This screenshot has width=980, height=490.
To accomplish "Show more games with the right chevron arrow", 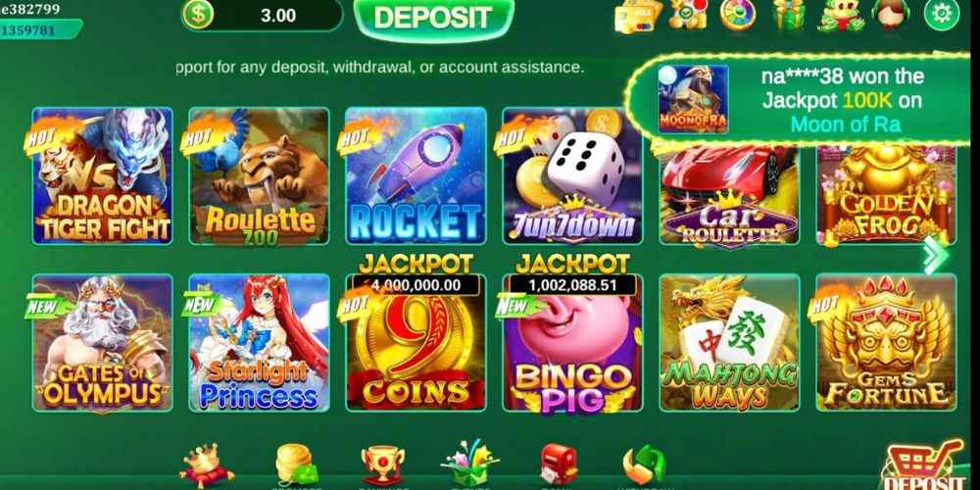I will pos(936,255).
